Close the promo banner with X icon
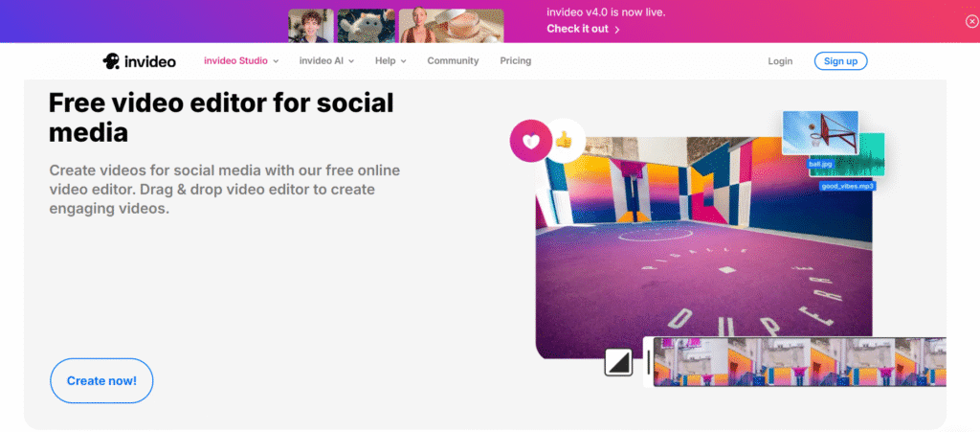This screenshot has height=432, width=980. coord(971,21)
